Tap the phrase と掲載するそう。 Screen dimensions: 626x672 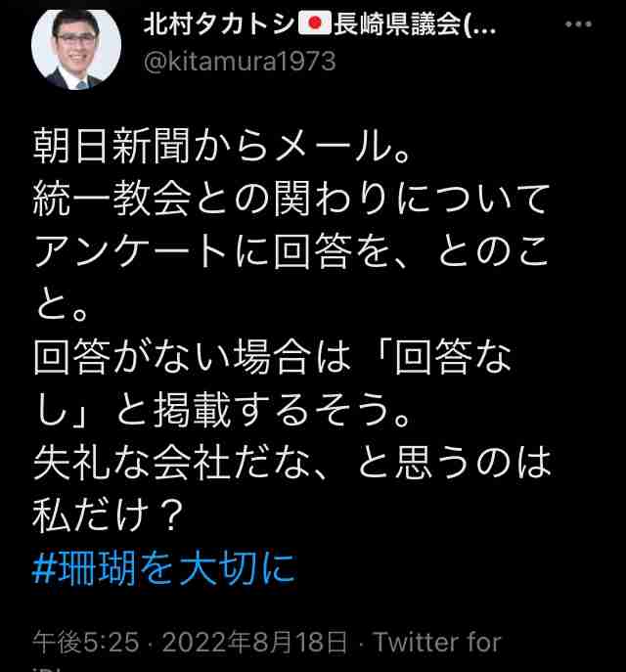(x=263, y=409)
